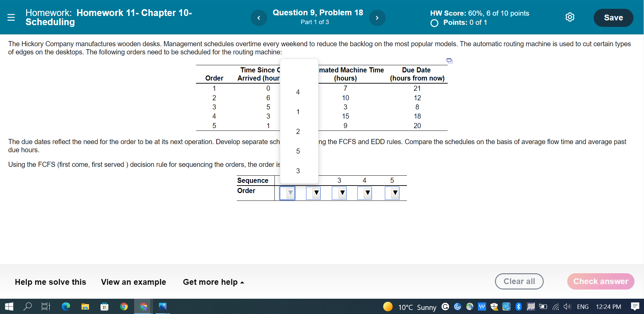Open the settings gear in the header
The height and width of the screenshot is (314, 644).
(570, 17)
